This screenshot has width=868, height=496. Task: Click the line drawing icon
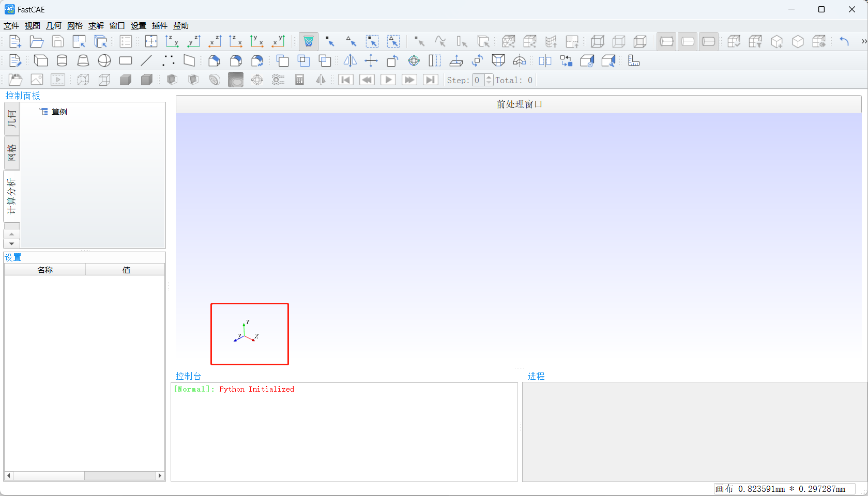(147, 61)
